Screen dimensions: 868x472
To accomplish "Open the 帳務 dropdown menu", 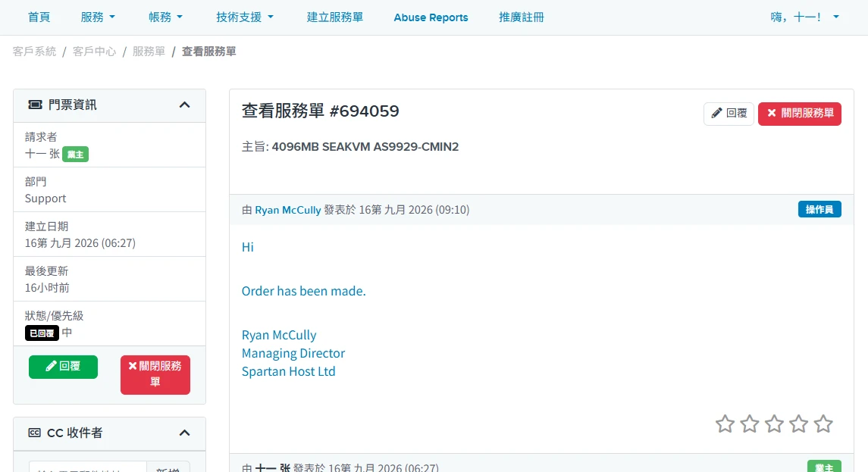I will click(x=165, y=17).
